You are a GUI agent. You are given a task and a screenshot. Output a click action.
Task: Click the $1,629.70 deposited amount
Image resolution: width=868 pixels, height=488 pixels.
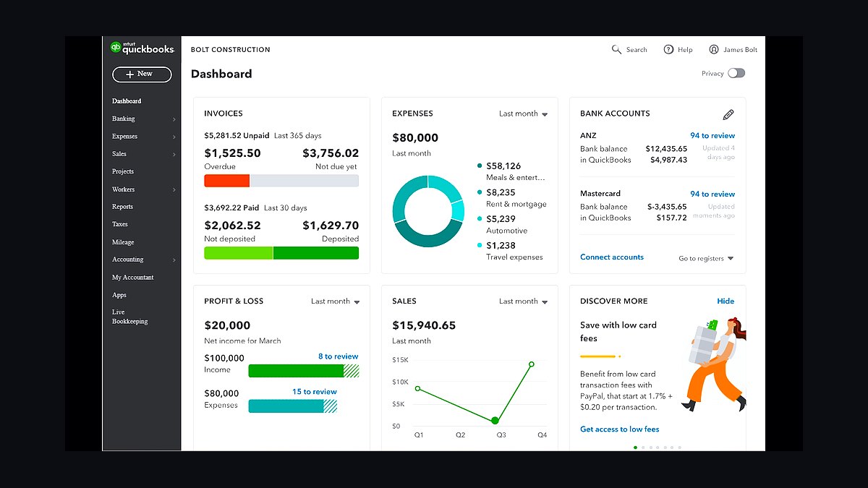coord(331,226)
